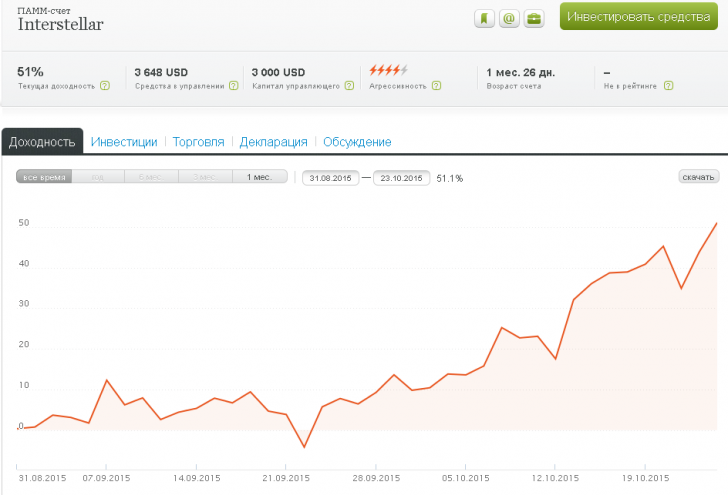Click the скачать download button
The width and height of the screenshot is (728, 495).
coord(699,177)
